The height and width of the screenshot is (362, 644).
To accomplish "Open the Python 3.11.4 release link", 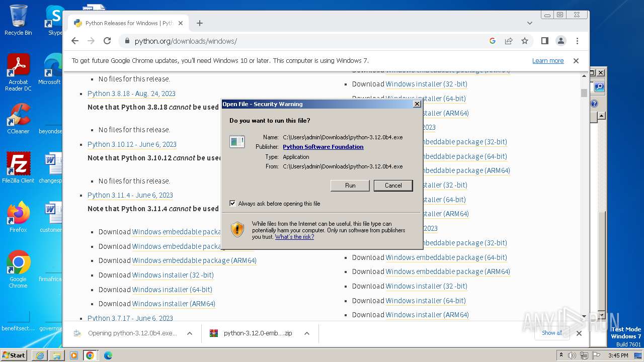I will 130,195.
